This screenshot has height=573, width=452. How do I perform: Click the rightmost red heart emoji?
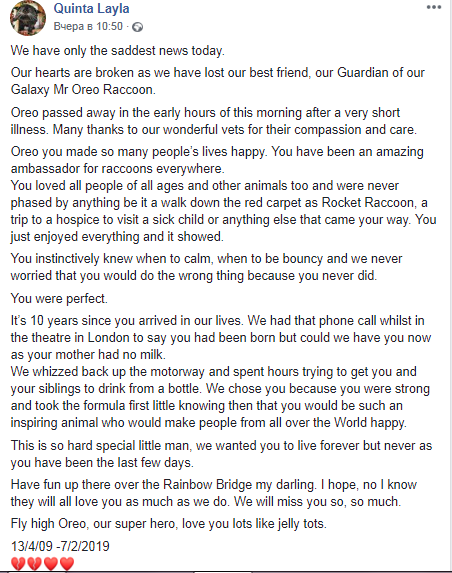pyautogui.click(x=67, y=563)
